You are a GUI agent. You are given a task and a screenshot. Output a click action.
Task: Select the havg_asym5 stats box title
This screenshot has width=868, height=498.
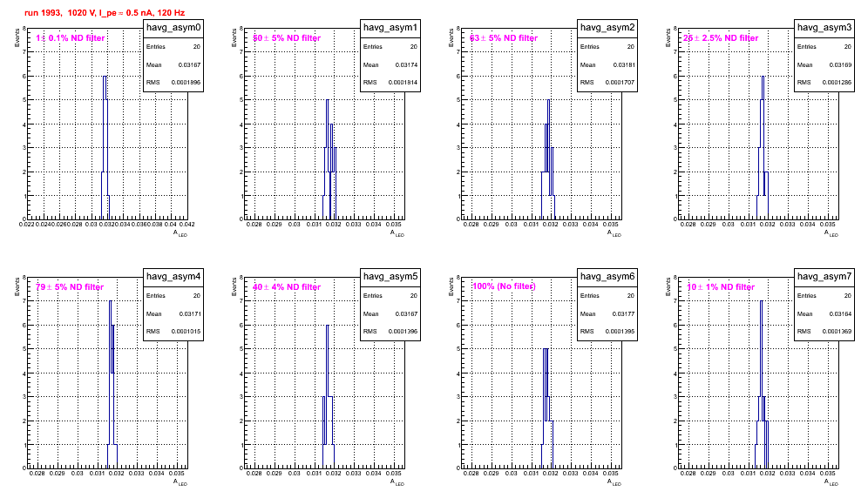pos(390,276)
